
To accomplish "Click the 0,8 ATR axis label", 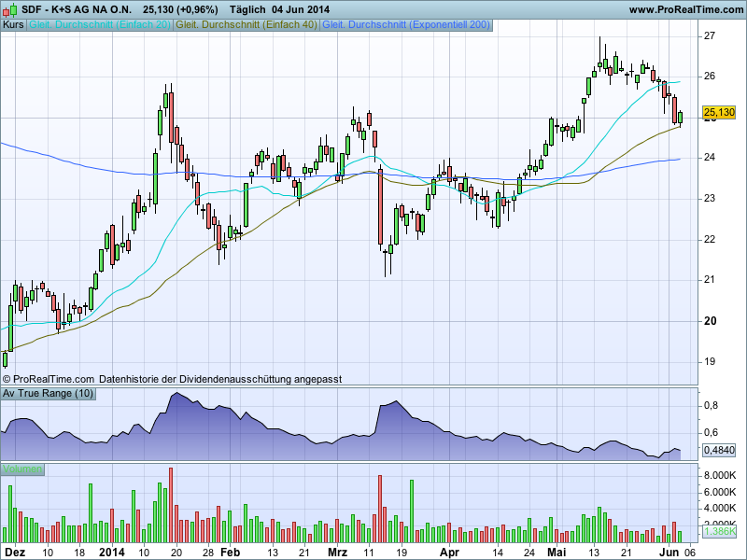I will point(711,406).
